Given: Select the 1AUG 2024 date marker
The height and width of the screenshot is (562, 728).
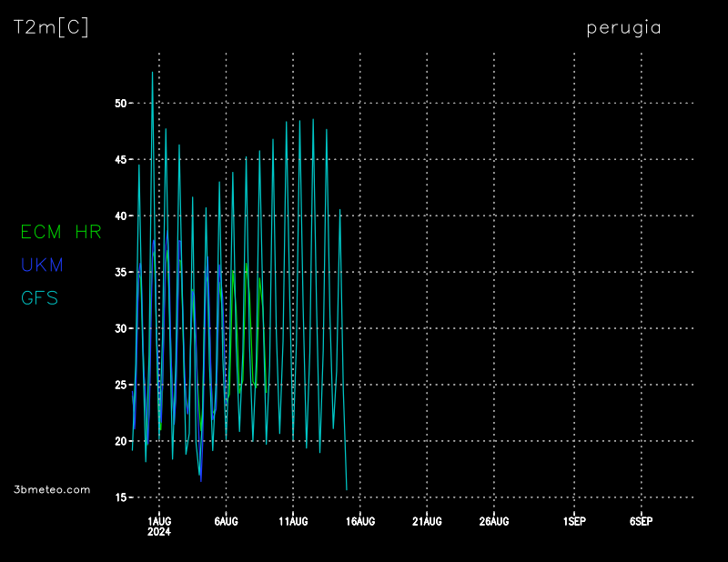Looking at the screenshot, I should pos(159,526).
